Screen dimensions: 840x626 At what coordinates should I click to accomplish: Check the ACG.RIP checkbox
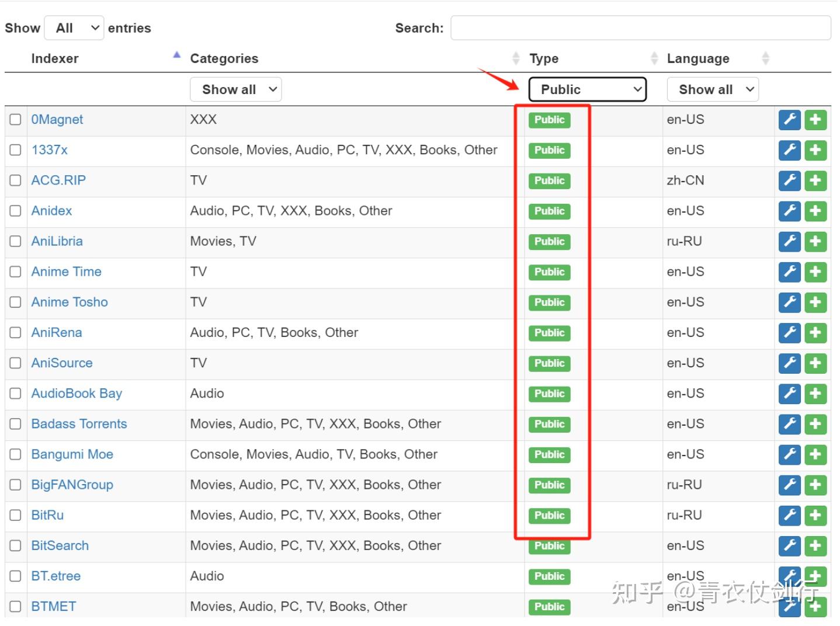tap(15, 180)
